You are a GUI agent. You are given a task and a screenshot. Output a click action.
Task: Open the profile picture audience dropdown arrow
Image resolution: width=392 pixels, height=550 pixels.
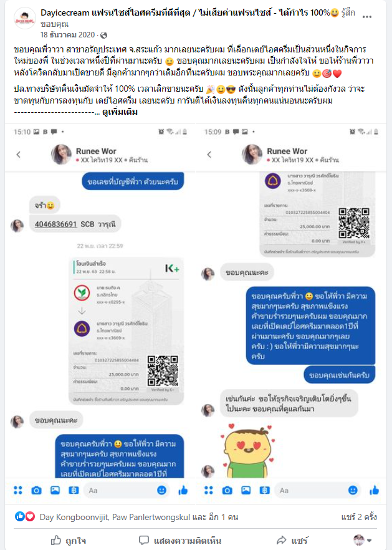pos(369,541)
